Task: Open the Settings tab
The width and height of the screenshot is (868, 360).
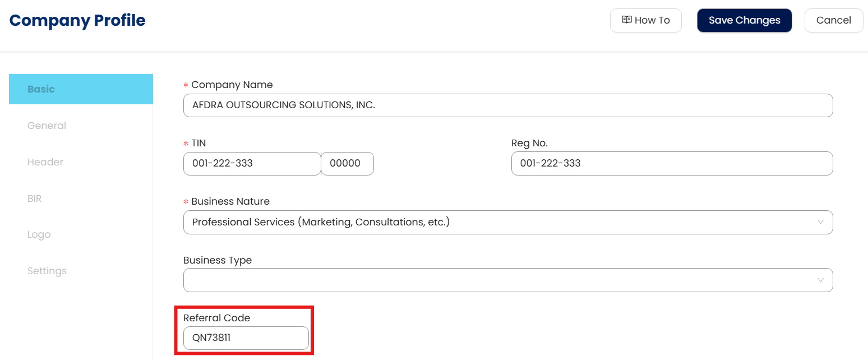Action: click(x=47, y=271)
